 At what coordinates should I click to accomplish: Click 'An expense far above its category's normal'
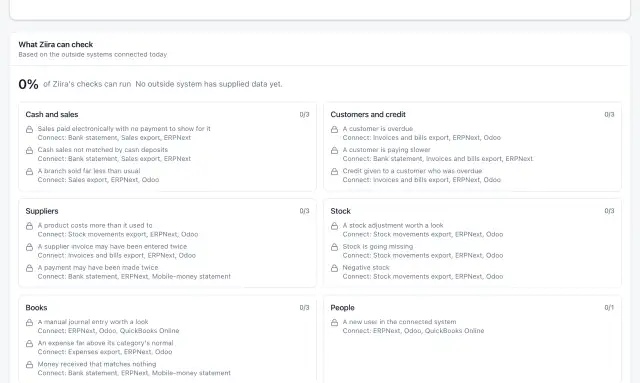(x=105, y=343)
